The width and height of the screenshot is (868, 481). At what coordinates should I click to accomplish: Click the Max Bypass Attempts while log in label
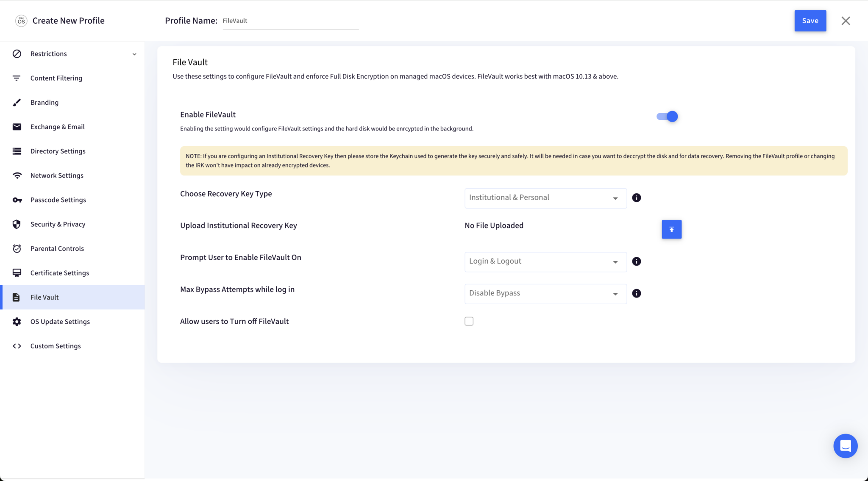(x=237, y=289)
